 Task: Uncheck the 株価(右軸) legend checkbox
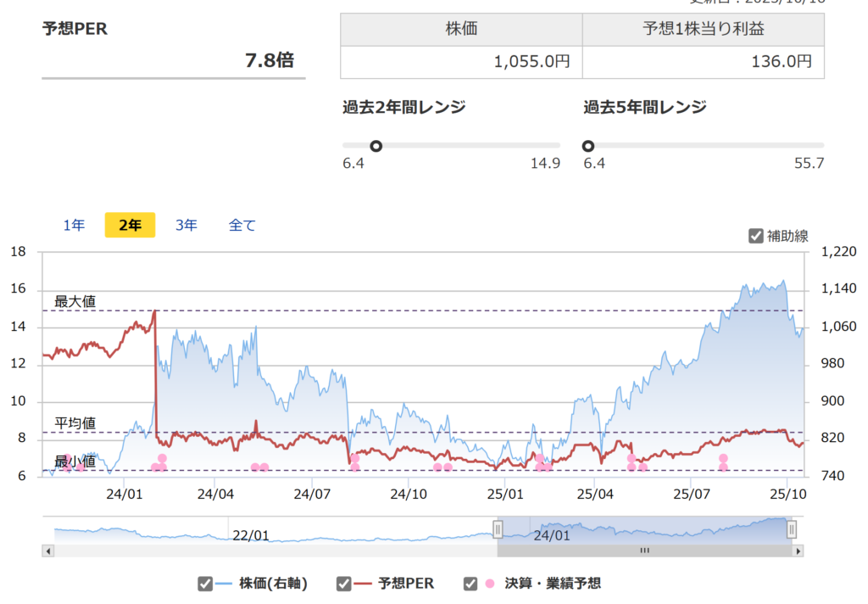click(204, 584)
